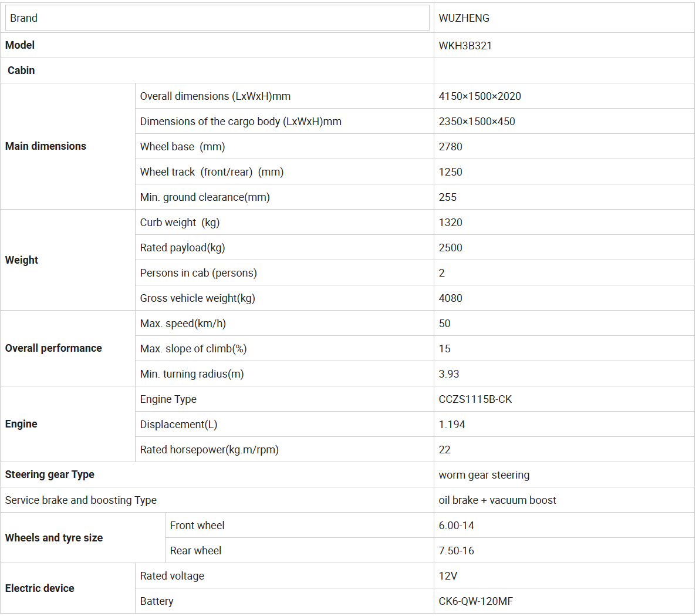699x616 pixels.
Task: Select the Min. turning radius value 3.93
Action: point(448,374)
